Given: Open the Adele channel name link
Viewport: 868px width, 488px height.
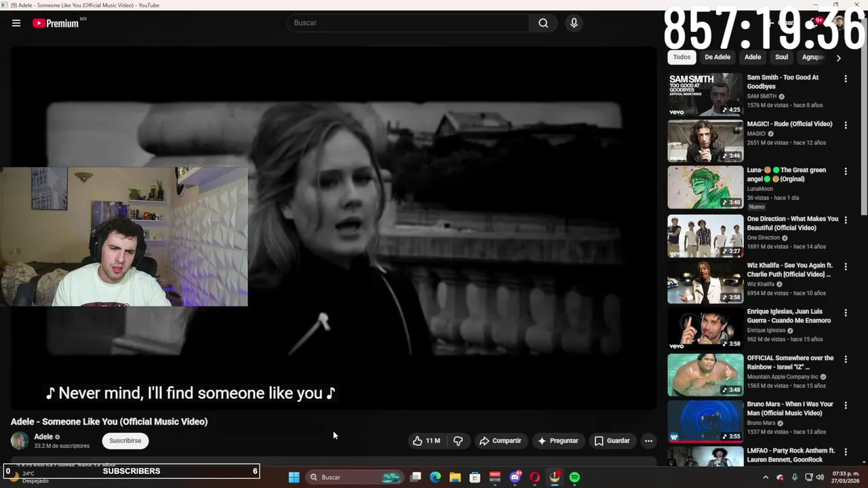Looking at the screenshot, I should pos(43,436).
